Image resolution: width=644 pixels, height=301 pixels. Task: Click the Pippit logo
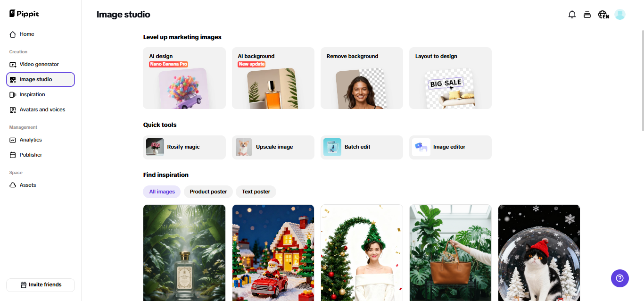pyautogui.click(x=24, y=14)
